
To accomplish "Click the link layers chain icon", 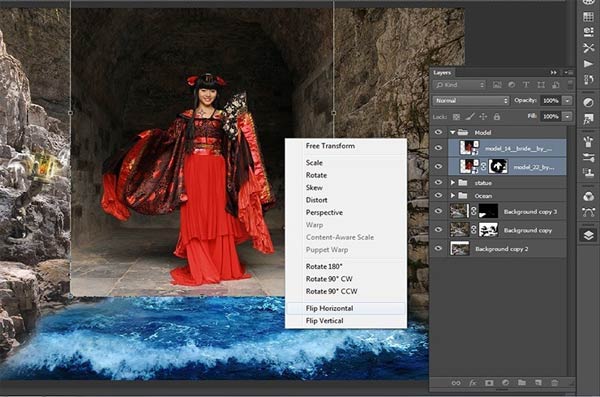I will [456, 382].
